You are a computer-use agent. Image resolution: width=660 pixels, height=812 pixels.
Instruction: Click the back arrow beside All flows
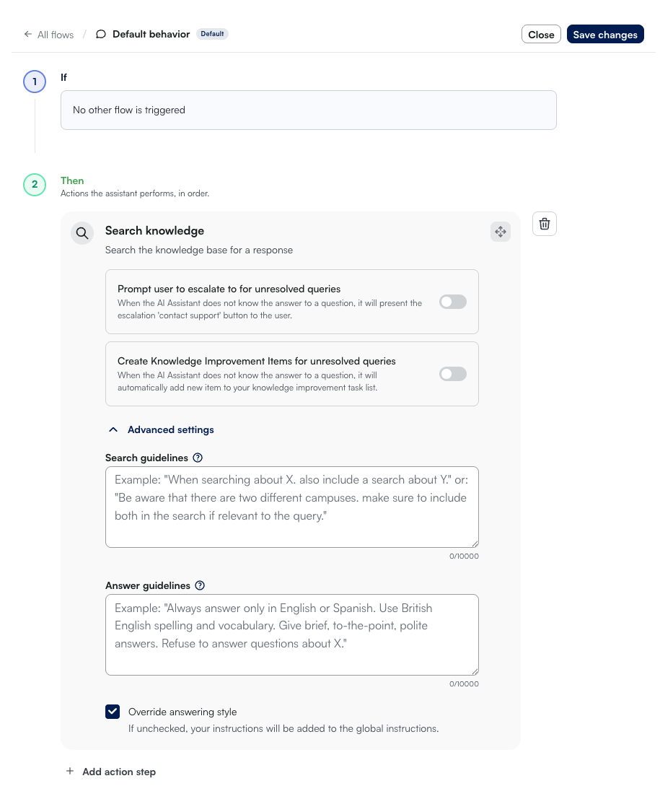point(28,34)
